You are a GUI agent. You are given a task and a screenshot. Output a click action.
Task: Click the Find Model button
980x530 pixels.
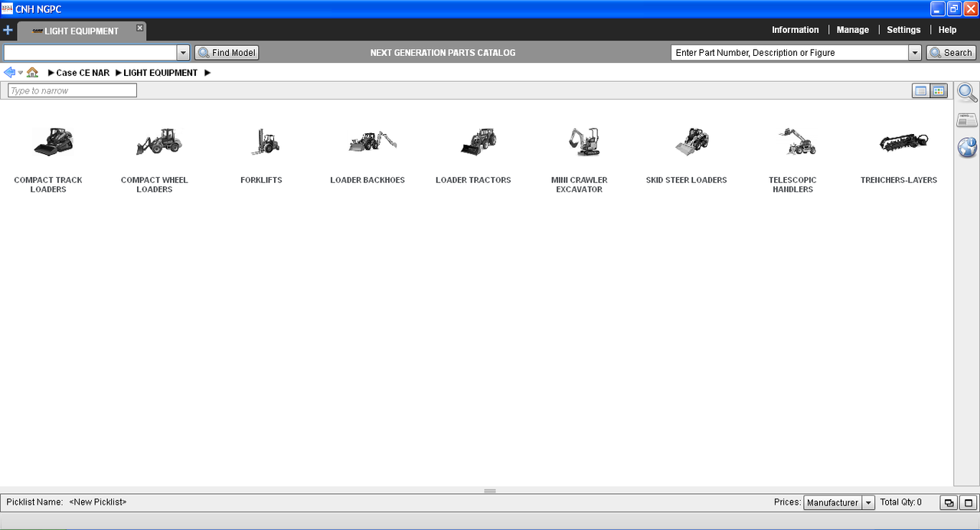click(227, 53)
